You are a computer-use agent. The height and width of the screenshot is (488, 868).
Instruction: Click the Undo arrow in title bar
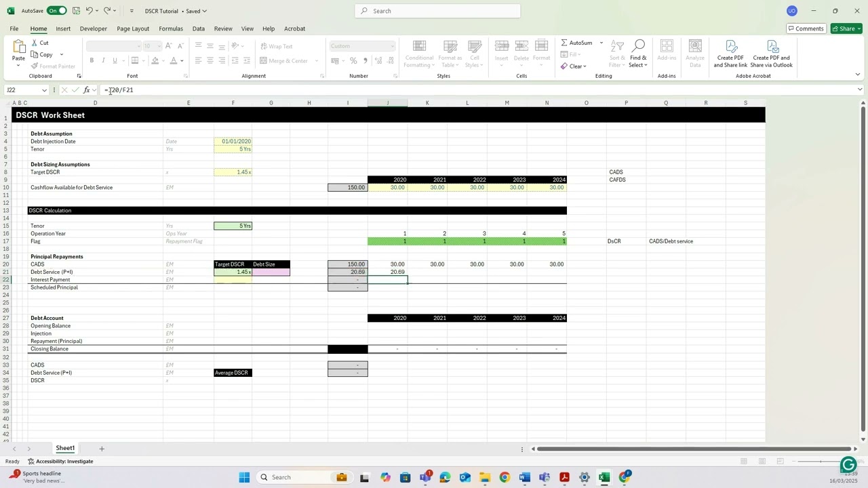(89, 11)
